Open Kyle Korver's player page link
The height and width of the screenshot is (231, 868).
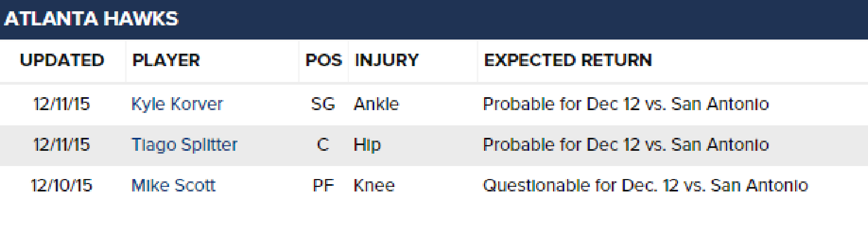pos(177,104)
